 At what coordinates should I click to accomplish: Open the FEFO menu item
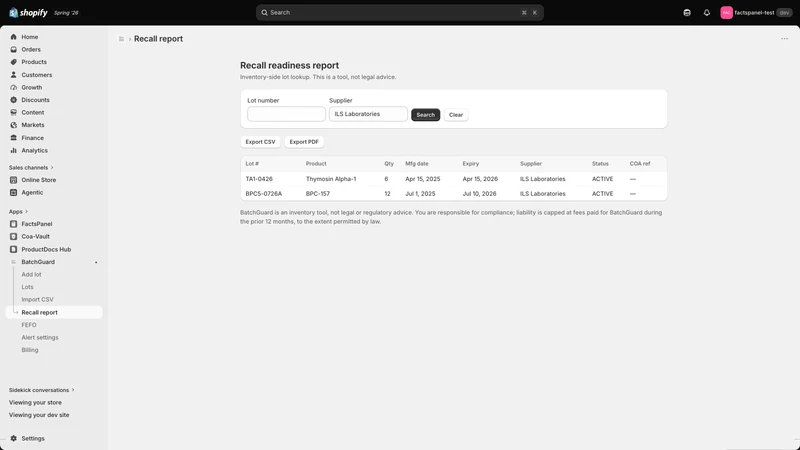29,325
